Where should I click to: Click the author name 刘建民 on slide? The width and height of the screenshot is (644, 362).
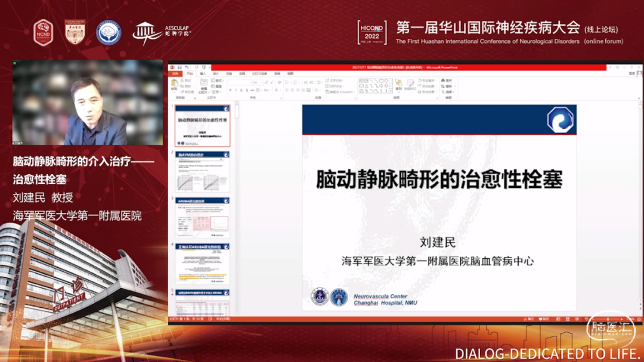tap(438, 243)
